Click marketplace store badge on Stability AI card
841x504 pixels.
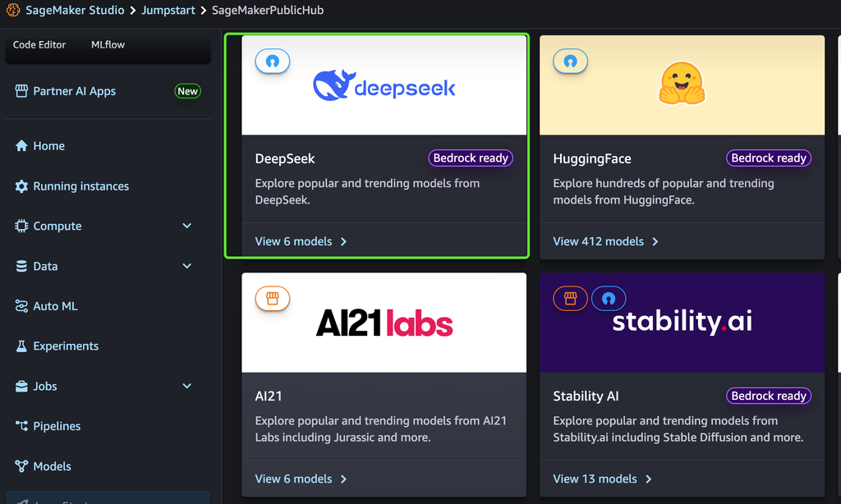point(570,299)
